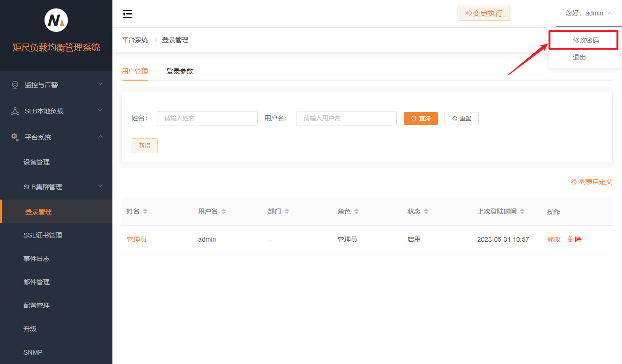Image resolution: width=622 pixels, height=364 pixels.
Task: Switch to the 登录参数 tab
Action: [180, 71]
